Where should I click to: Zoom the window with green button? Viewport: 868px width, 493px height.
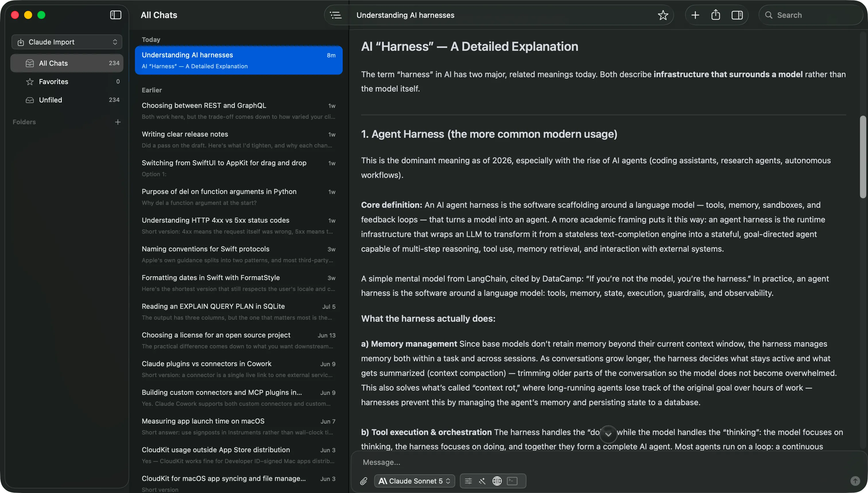41,15
